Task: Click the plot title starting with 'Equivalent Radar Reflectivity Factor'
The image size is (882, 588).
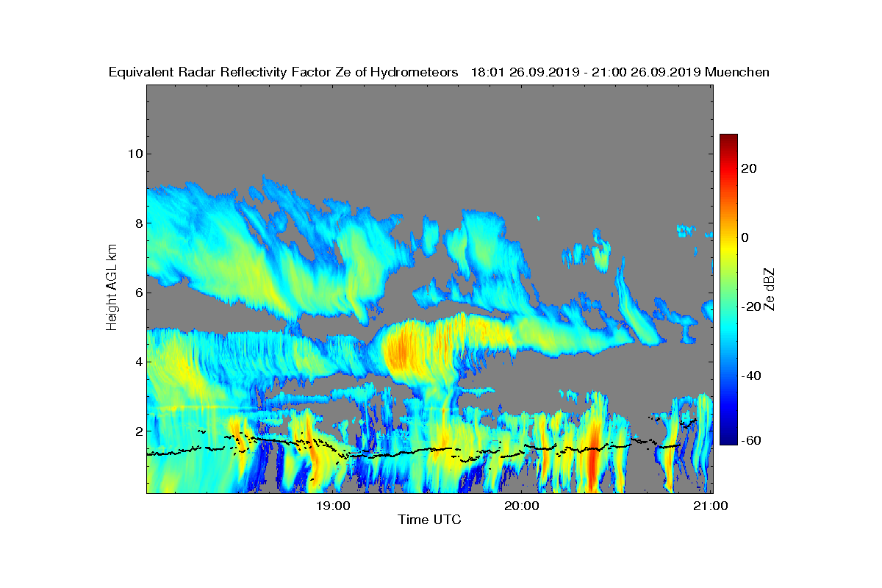Action: 439,72
